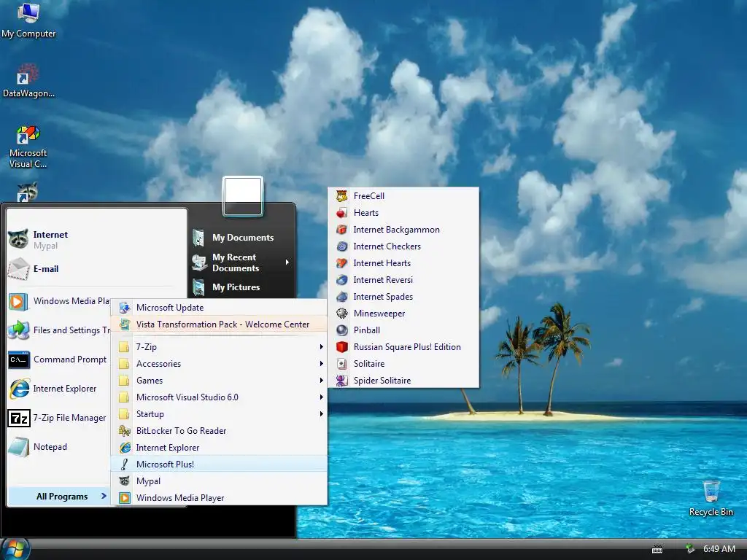The height and width of the screenshot is (560, 747).
Task: Click the Minesweeper label text
Action: tap(379, 314)
